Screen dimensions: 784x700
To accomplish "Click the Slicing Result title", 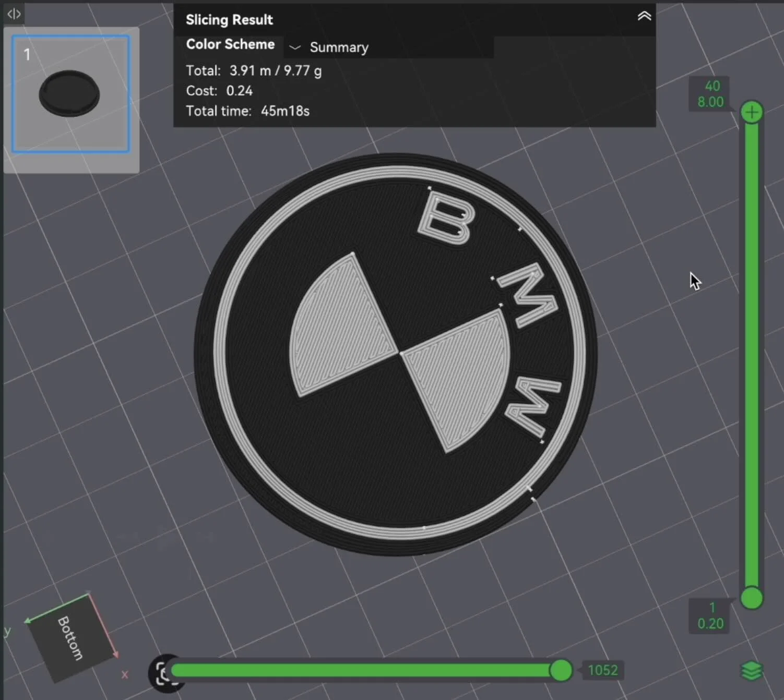I will click(229, 20).
